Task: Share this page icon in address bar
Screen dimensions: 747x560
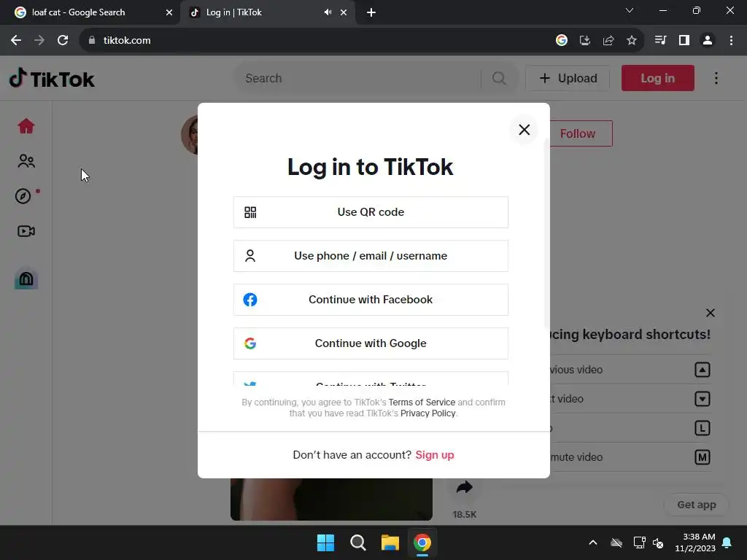Action: pos(608,41)
